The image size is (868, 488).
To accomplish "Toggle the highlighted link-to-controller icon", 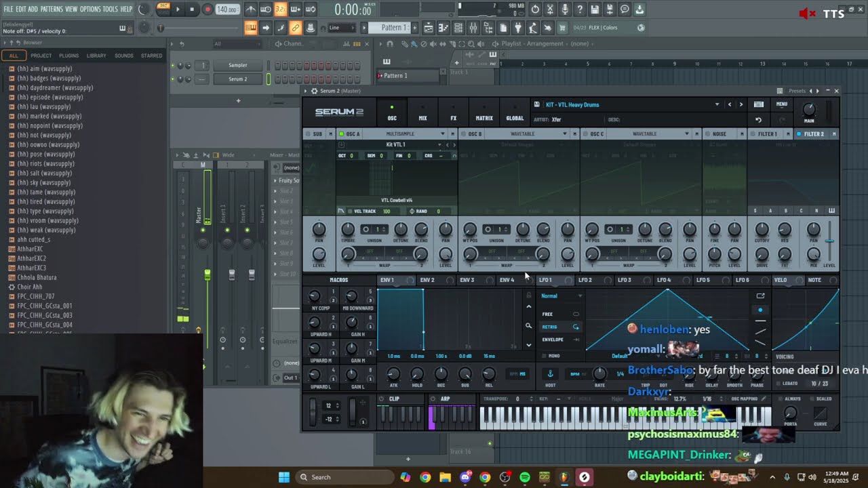I will click(295, 28).
